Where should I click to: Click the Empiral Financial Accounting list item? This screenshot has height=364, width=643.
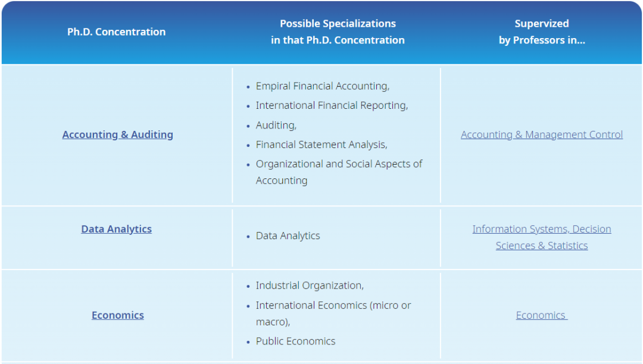click(322, 86)
